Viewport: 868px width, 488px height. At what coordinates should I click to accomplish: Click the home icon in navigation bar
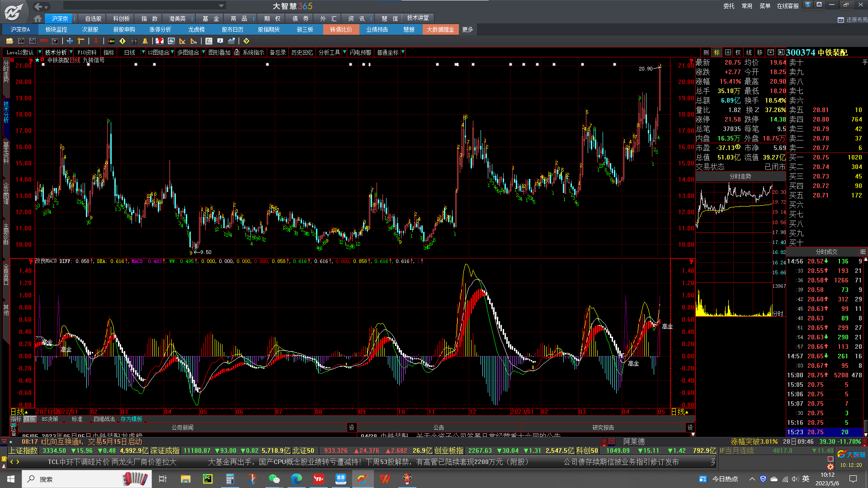pos(38,19)
